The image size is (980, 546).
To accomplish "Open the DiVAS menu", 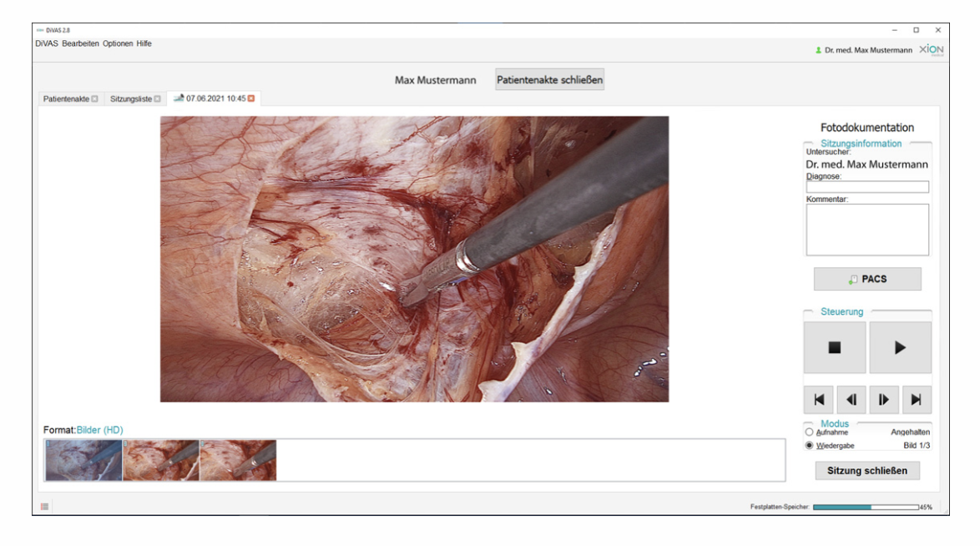I will (47, 43).
